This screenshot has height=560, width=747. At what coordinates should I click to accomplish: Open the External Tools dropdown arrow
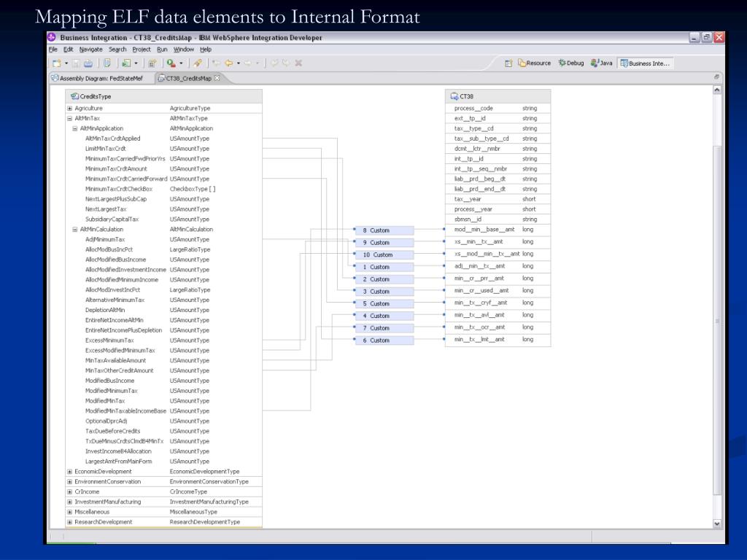tap(181, 63)
